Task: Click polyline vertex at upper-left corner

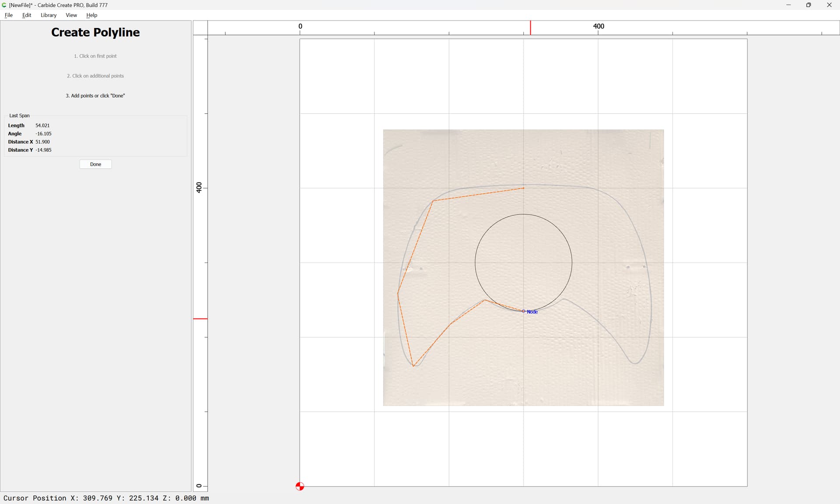Action: [x=433, y=201]
